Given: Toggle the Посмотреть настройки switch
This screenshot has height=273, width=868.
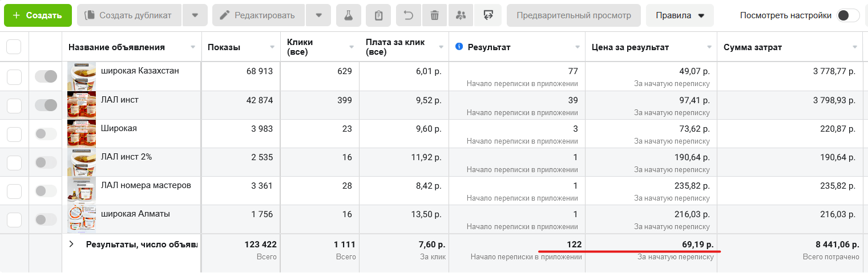Looking at the screenshot, I should click(x=847, y=15).
